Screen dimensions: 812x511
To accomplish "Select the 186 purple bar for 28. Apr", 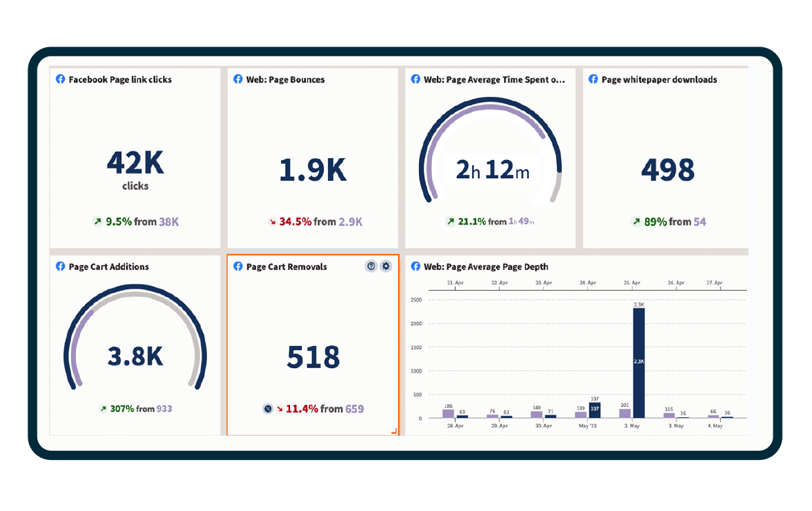I will click(449, 414).
